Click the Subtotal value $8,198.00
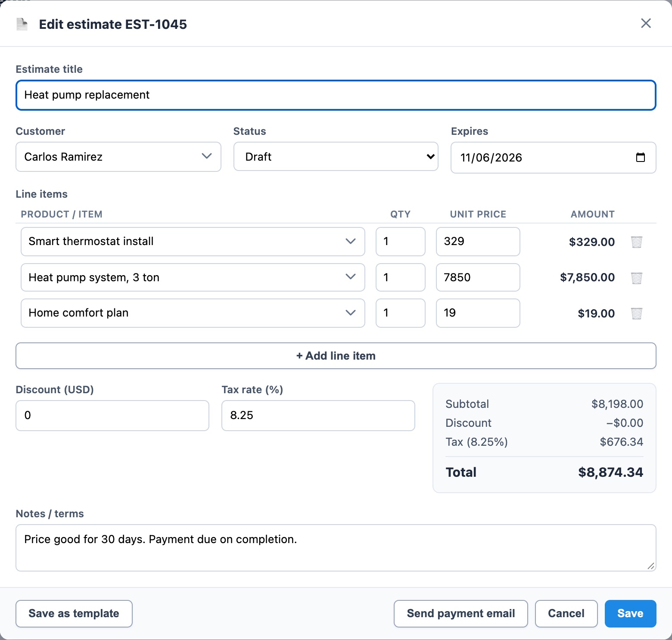 pyautogui.click(x=617, y=404)
